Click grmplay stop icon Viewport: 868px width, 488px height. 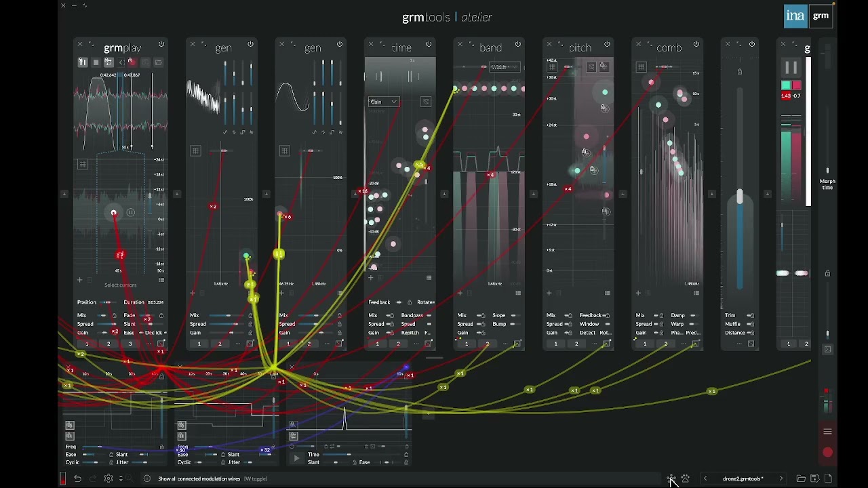[x=96, y=62]
